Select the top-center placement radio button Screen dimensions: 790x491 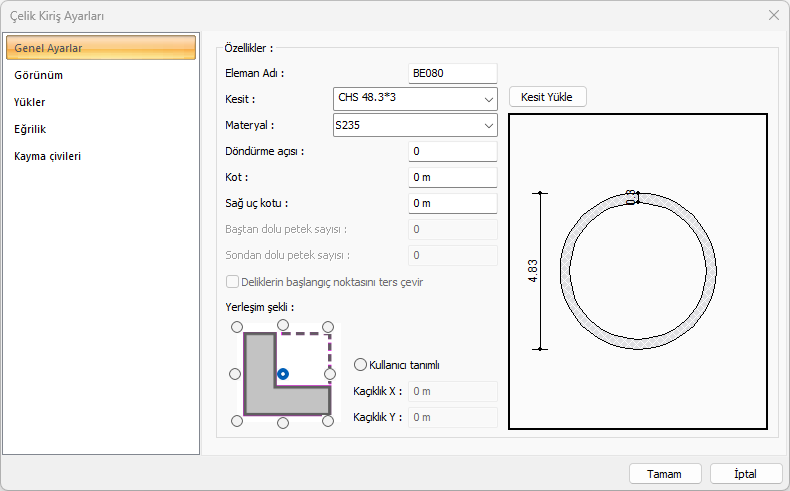pyautogui.click(x=283, y=326)
